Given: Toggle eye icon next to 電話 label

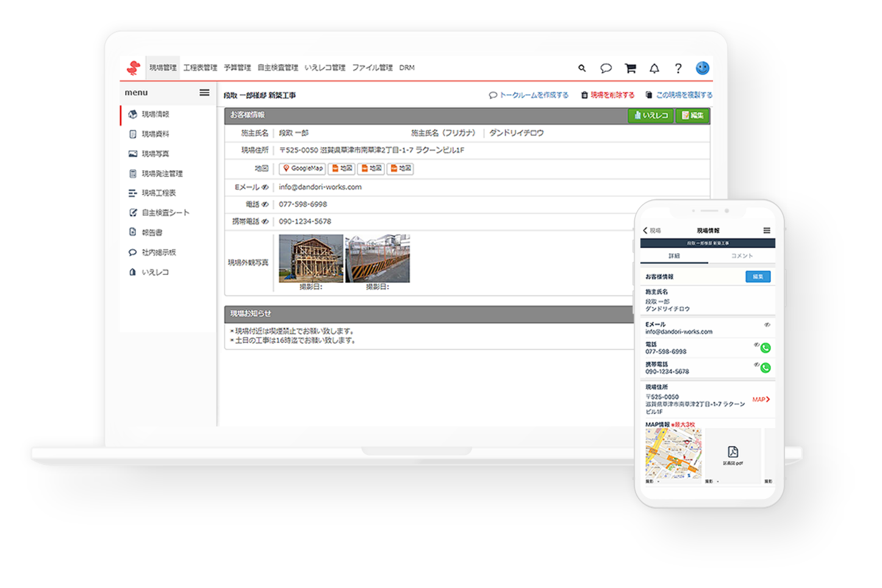Looking at the screenshot, I should (x=265, y=204).
